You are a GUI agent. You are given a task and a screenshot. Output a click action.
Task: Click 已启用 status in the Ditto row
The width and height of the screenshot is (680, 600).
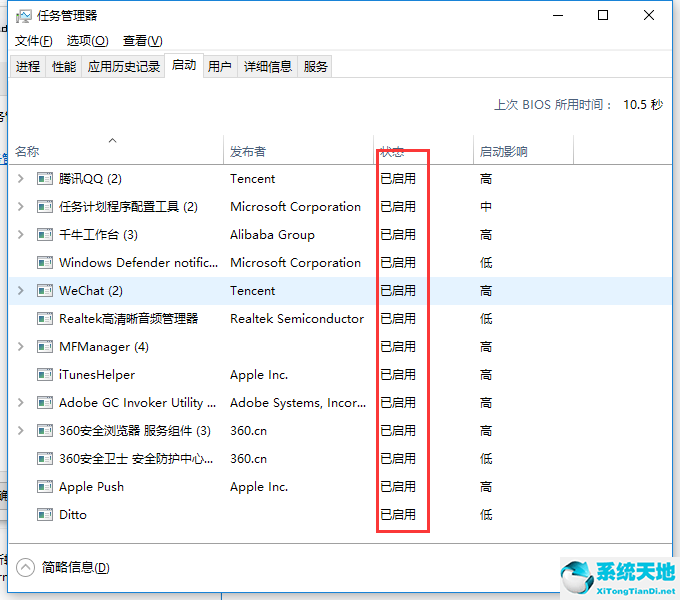398,515
